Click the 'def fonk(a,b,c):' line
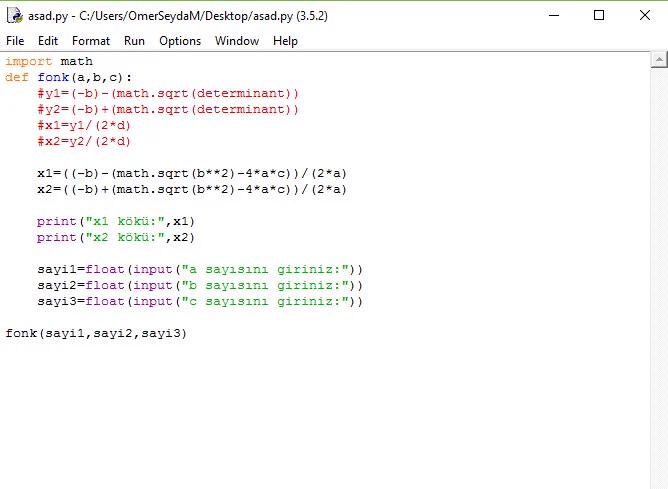Viewport: 668px width, 489px height. pos(69,78)
